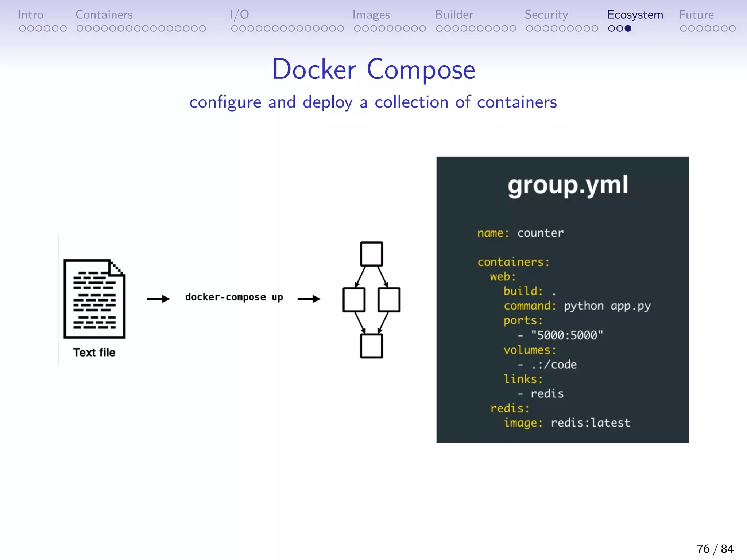The image size is (747, 560).
Task: Select the Future section header
Action: click(696, 15)
